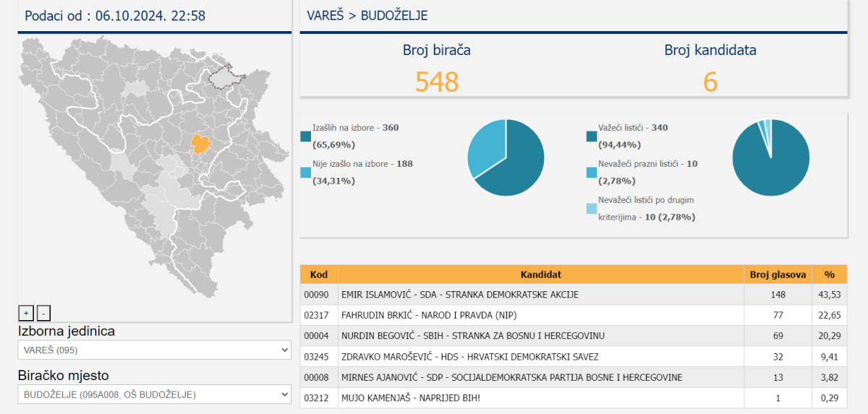Click vote count 69
The image size is (868, 414).
778,336
